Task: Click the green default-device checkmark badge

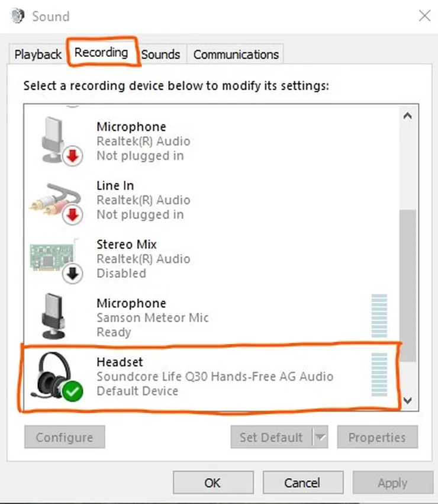Action: click(74, 390)
